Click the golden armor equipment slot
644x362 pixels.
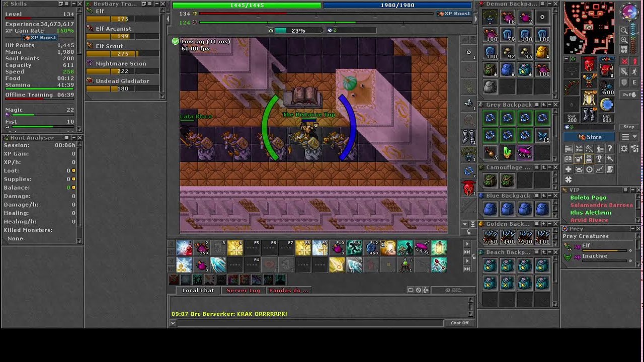pos(589,97)
